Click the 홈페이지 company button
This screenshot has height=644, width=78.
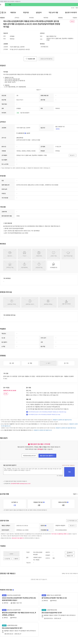pos(70,553)
